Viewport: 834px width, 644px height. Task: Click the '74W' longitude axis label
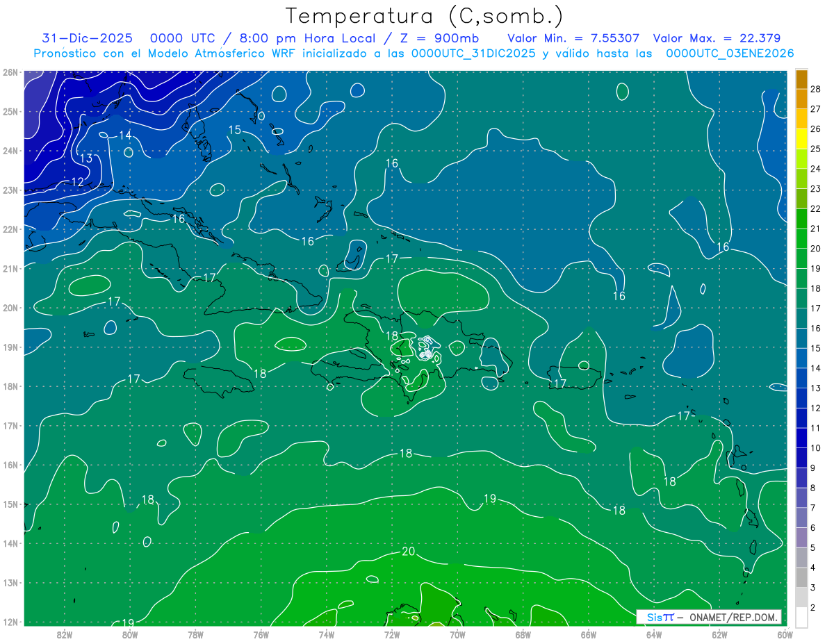click(327, 634)
